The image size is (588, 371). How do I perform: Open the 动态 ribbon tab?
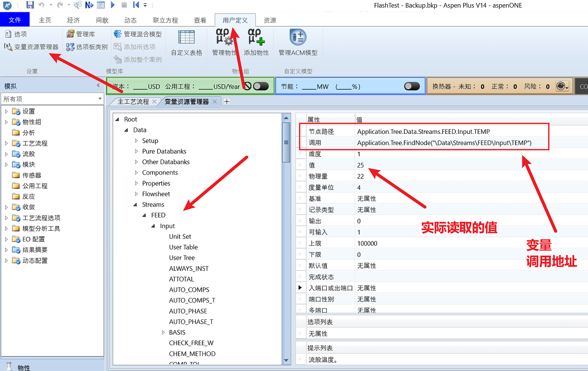click(x=130, y=19)
